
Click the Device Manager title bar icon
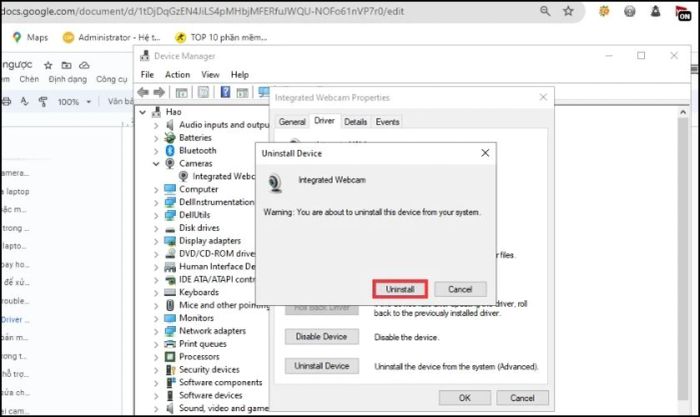pos(145,56)
